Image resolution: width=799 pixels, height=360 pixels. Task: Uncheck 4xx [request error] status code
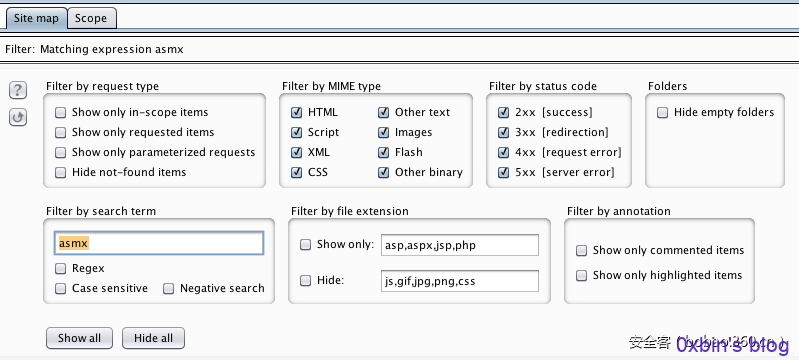503,152
